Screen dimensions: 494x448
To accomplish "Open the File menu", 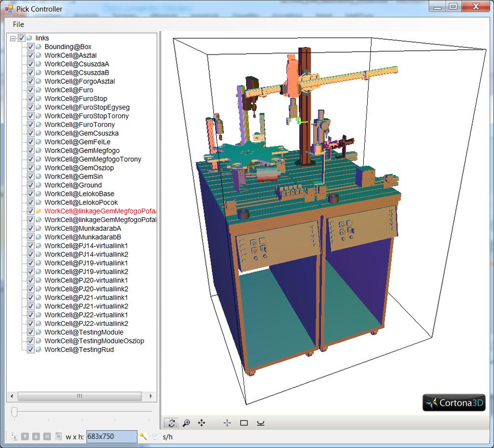I will pyautogui.click(x=18, y=24).
